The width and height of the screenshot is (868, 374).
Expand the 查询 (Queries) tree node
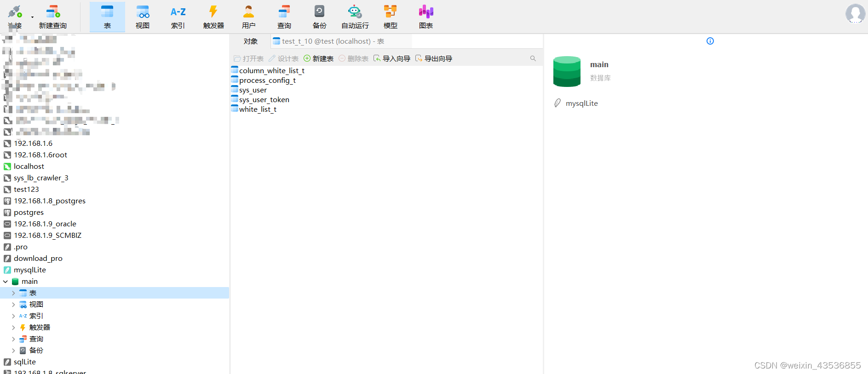point(13,339)
